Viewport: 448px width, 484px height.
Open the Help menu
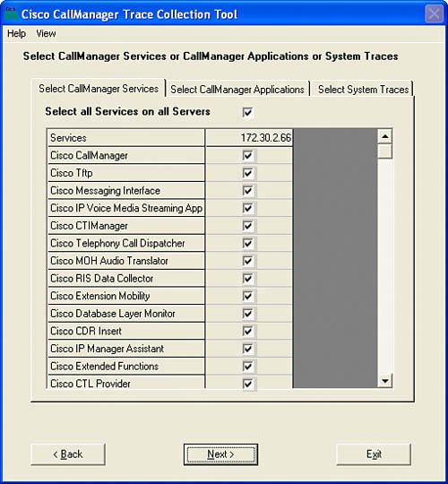click(x=16, y=33)
